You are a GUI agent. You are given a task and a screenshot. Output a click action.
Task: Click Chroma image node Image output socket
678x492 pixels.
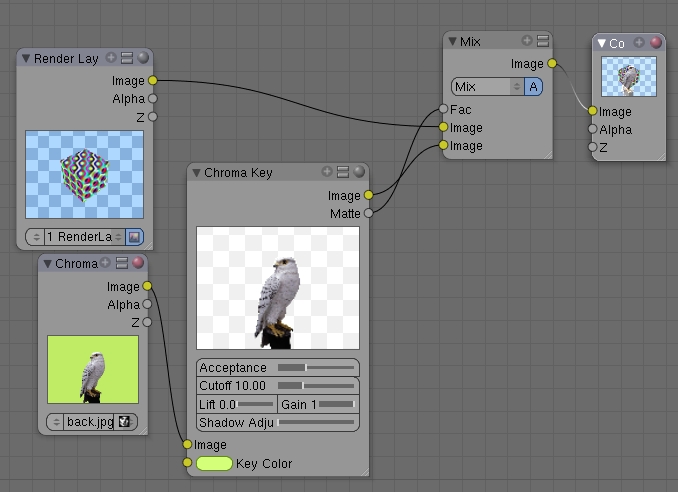(x=147, y=286)
